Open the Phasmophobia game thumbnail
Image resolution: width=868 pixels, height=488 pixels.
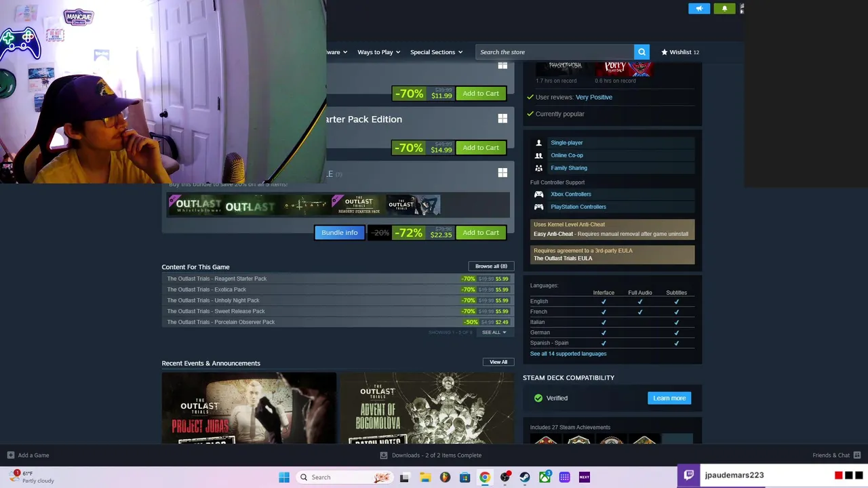click(564, 69)
